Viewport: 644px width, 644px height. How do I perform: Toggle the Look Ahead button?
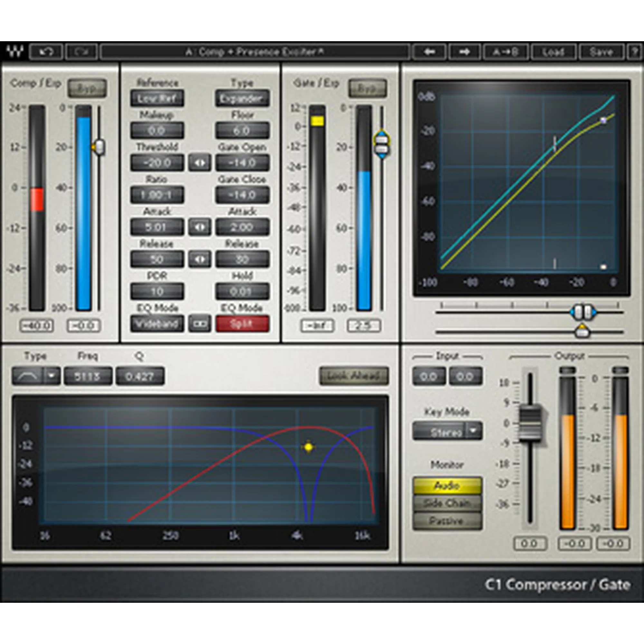[x=354, y=376]
